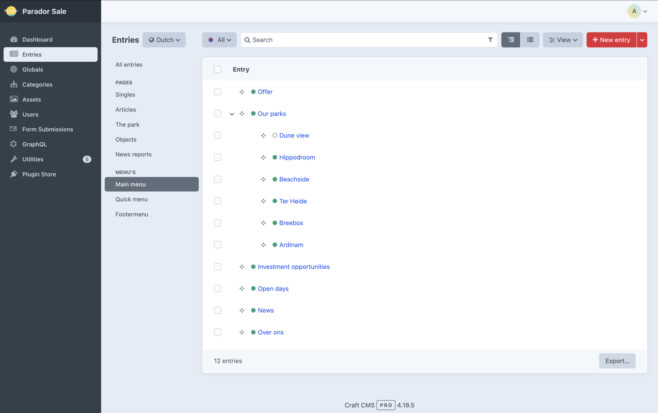Image resolution: width=658 pixels, height=413 pixels.
Task: Check the Beachside entry checkbox
Action: point(217,179)
